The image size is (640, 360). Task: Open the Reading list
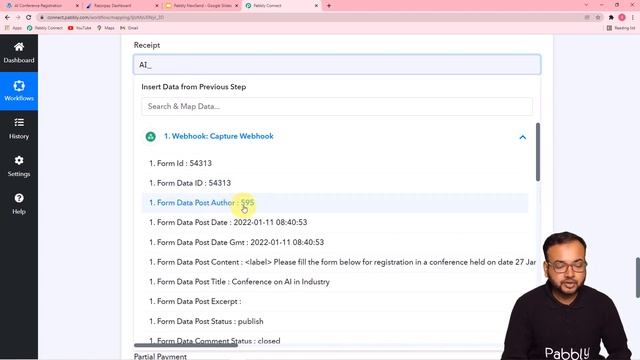click(621, 28)
